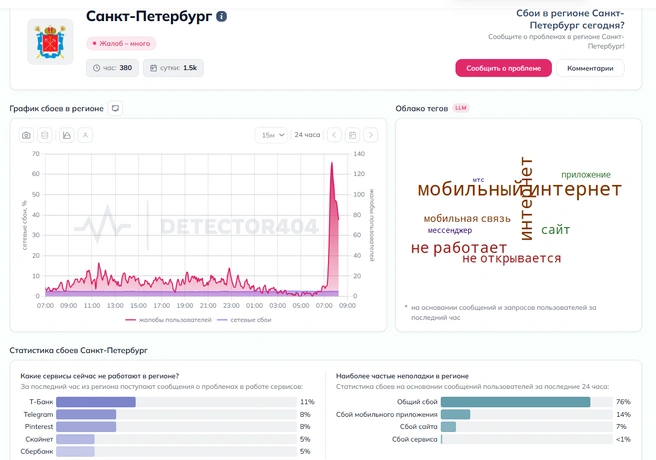Toggle the сетевые сбои legend series
Viewport: 656px width, 460px height.
[x=245, y=320]
